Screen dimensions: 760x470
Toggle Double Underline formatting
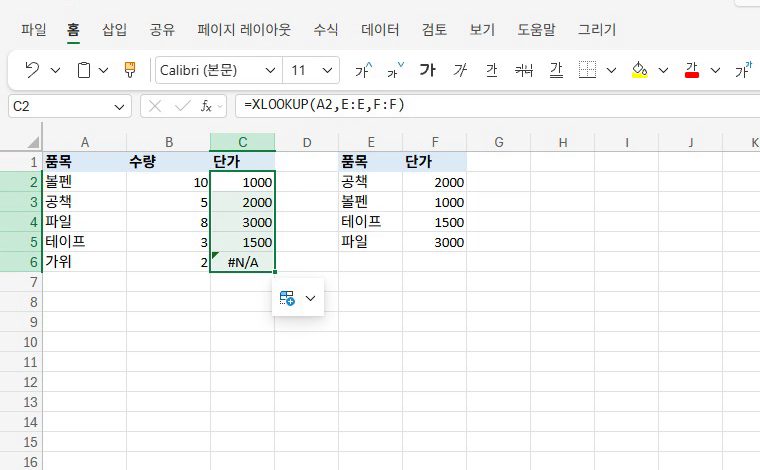(556, 70)
